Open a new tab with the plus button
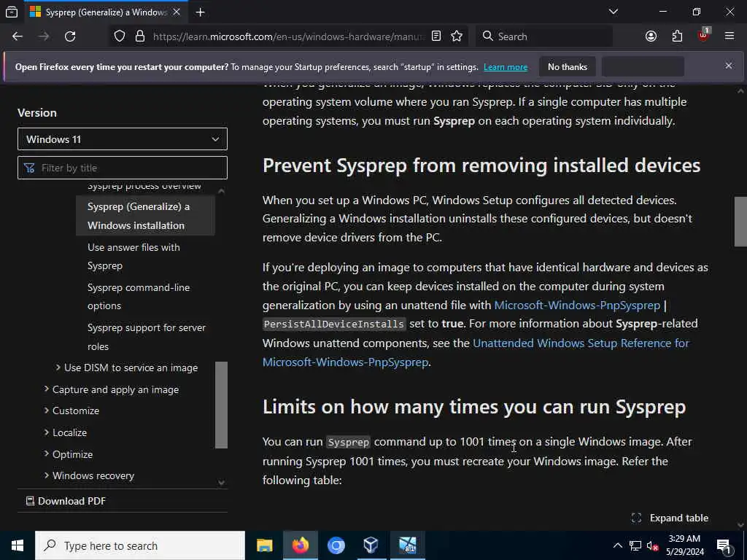 point(200,12)
